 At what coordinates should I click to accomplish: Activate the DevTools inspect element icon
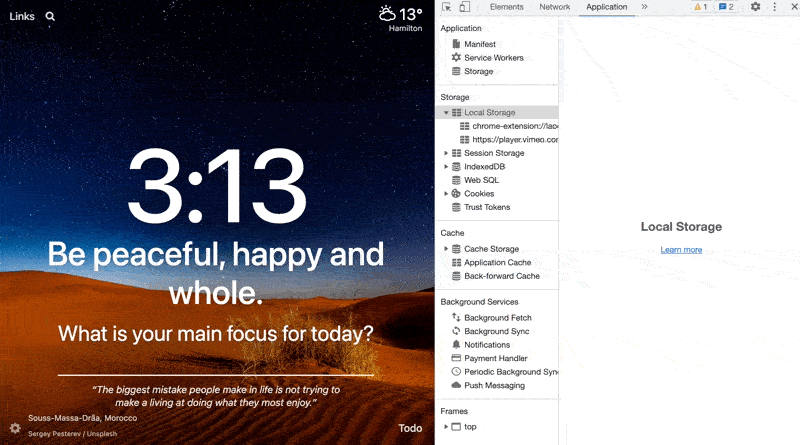click(447, 7)
